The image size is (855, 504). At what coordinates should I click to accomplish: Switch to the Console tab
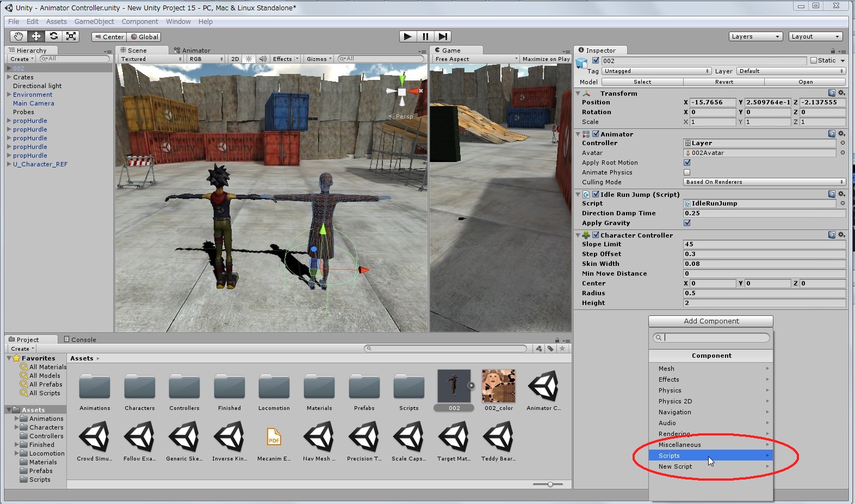click(80, 339)
